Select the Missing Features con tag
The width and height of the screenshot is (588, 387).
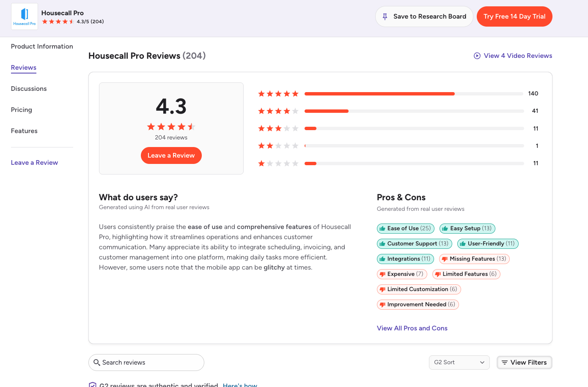pyautogui.click(x=474, y=259)
